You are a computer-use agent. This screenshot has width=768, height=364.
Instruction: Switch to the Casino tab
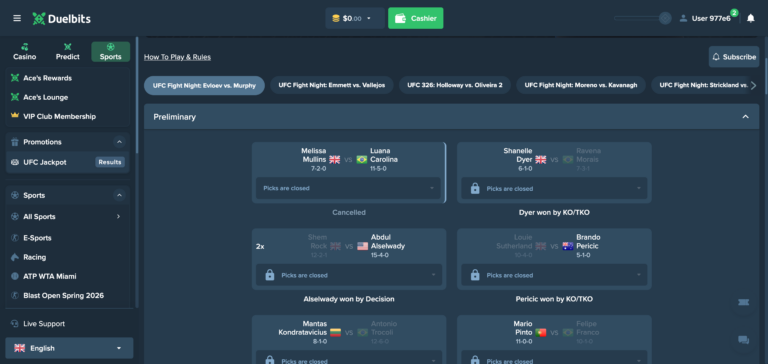coord(24,52)
